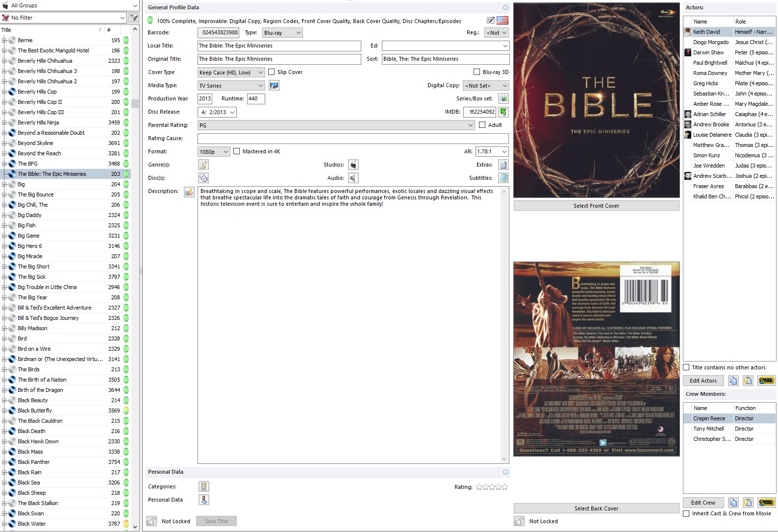This screenshot has width=778, height=532.
Task: Open the Categories icon
Action: [x=204, y=486]
